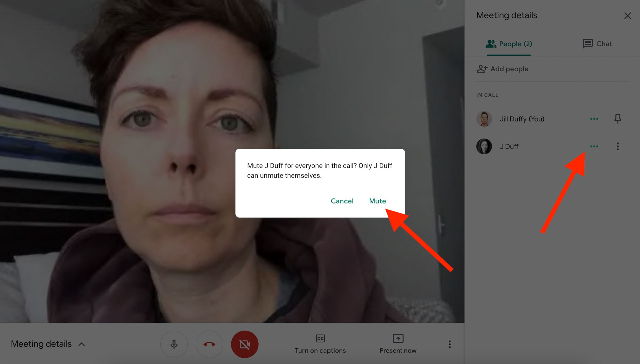Click J Duff's vertical three-dot menu

[x=618, y=146]
